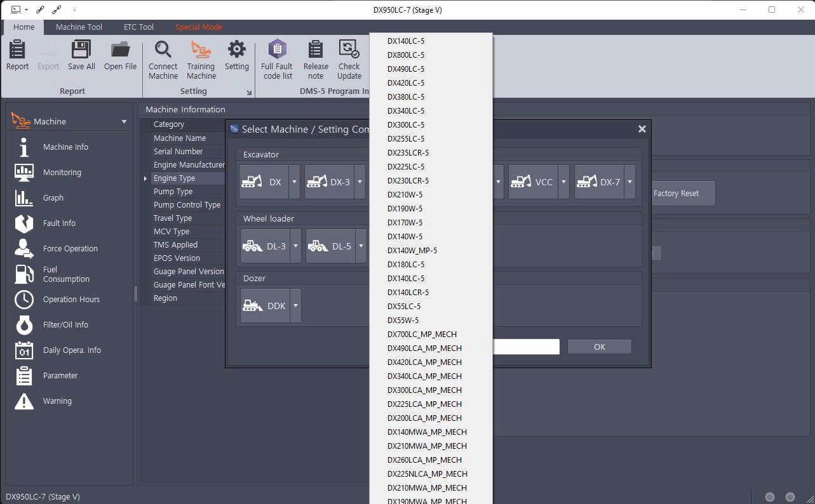
Task: Choose DX210W-5 from model list
Action: (431, 195)
